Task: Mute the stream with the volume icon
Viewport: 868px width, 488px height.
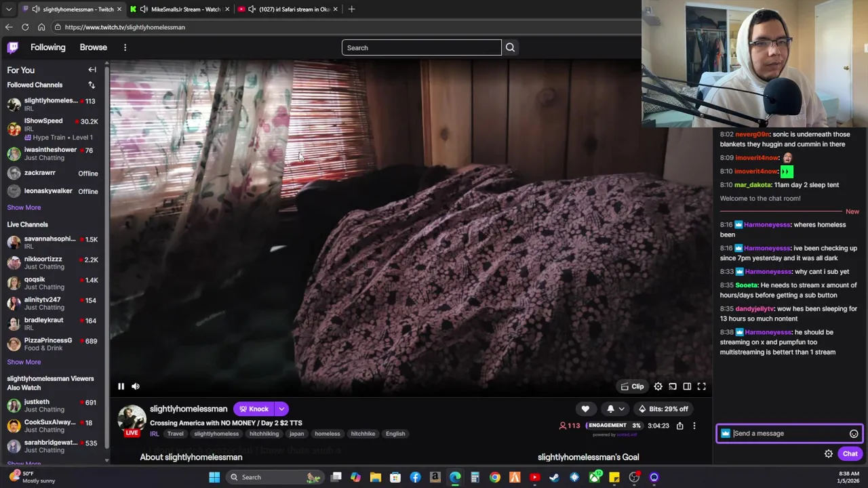Action: pos(136,386)
